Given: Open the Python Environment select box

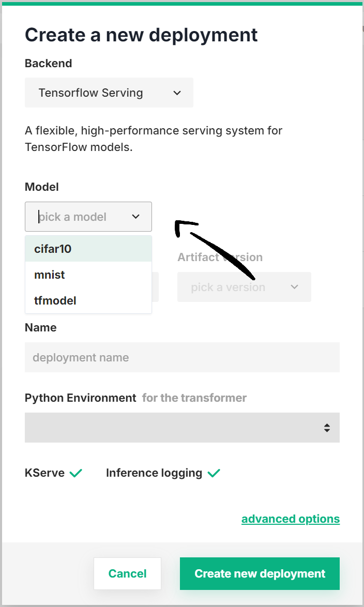Looking at the screenshot, I should [x=176, y=428].
